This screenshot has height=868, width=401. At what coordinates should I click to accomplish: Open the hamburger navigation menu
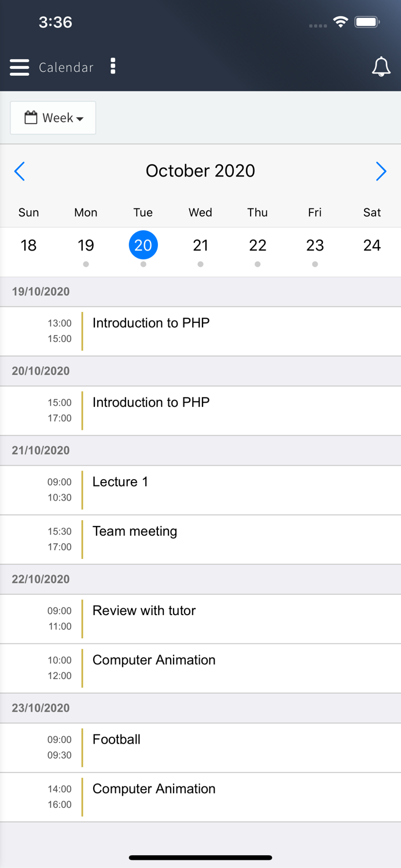[x=19, y=67]
